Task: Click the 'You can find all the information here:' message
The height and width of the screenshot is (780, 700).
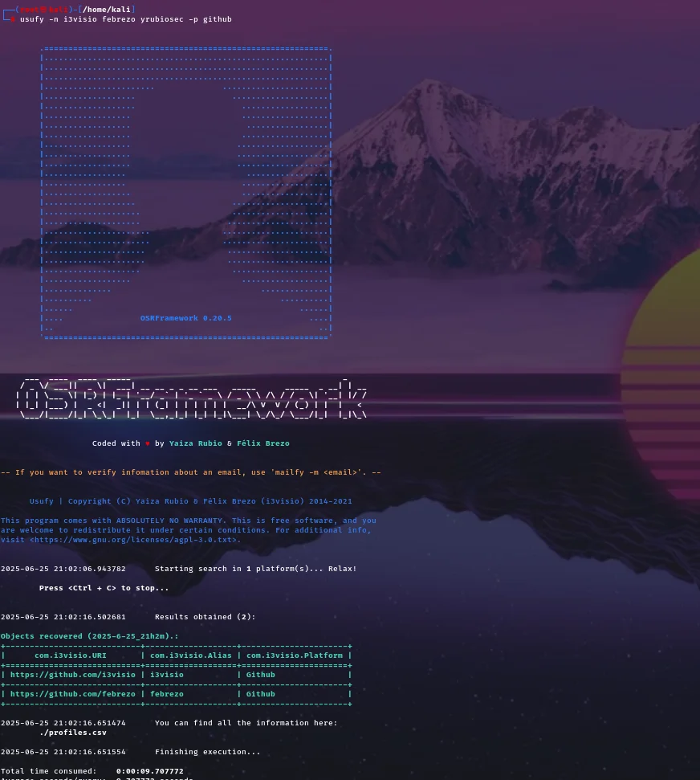Action: click(246, 723)
